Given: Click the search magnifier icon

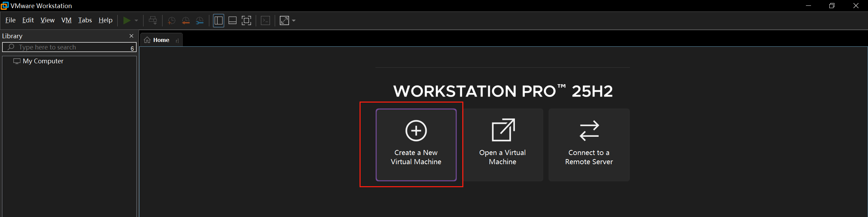Looking at the screenshot, I should (x=11, y=47).
